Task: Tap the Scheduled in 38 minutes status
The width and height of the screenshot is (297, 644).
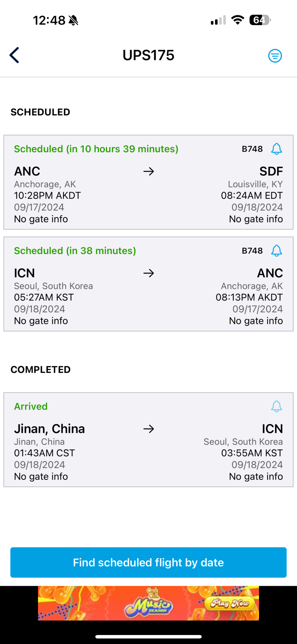Action: (x=75, y=251)
